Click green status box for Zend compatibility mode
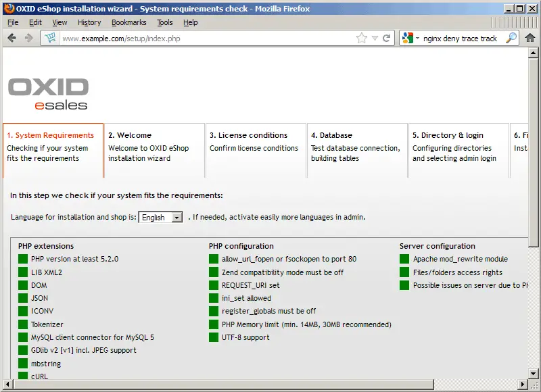The width and height of the screenshot is (541, 392). click(214, 272)
